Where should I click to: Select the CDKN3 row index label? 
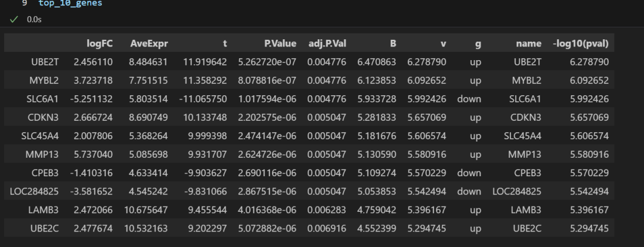click(x=44, y=117)
